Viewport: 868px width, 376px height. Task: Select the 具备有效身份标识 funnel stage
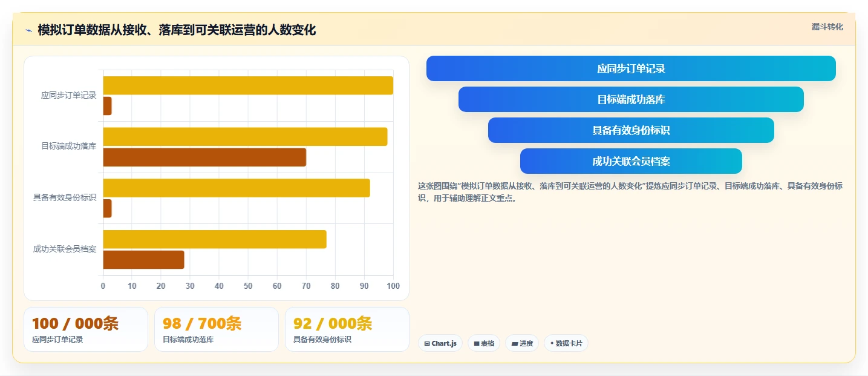(631, 130)
